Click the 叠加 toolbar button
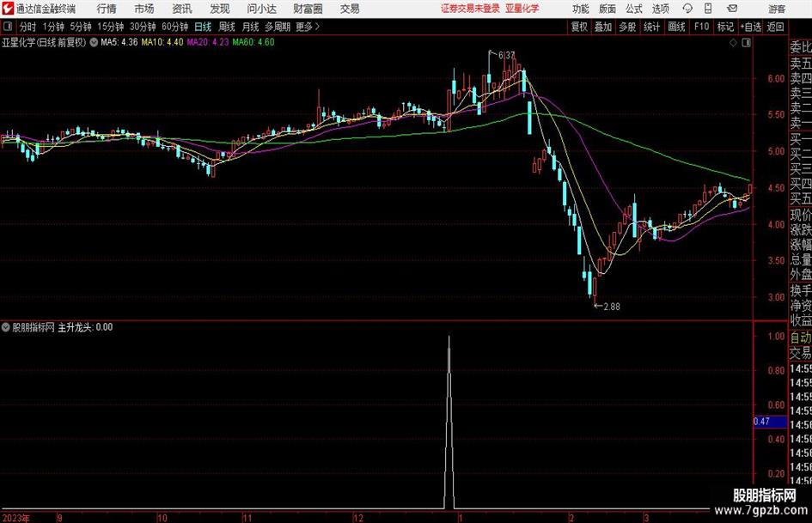The height and width of the screenshot is (523, 812). pyautogui.click(x=603, y=27)
